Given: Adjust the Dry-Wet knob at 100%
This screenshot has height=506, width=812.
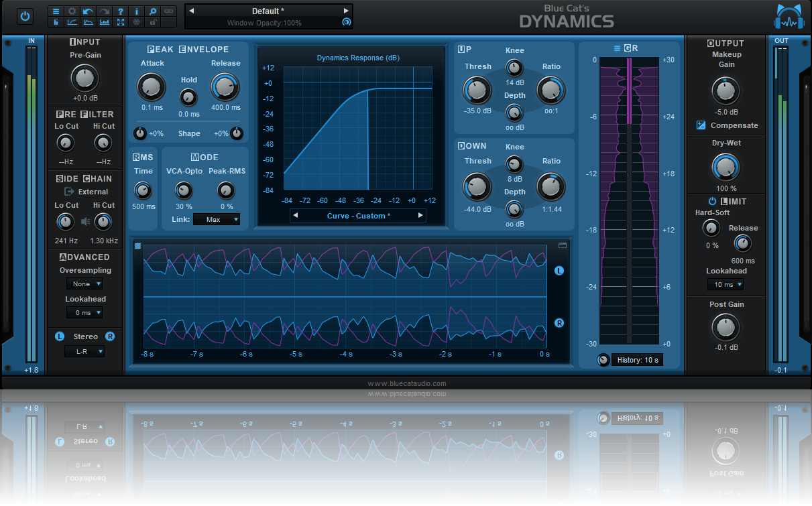Looking at the screenshot, I should tap(726, 166).
